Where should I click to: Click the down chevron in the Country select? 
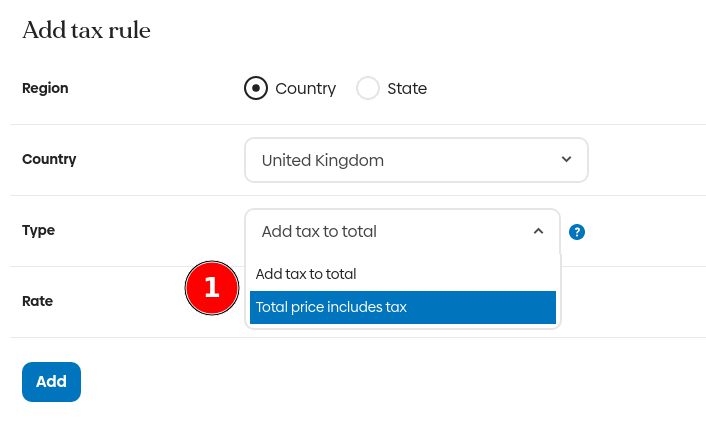pyautogui.click(x=566, y=160)
